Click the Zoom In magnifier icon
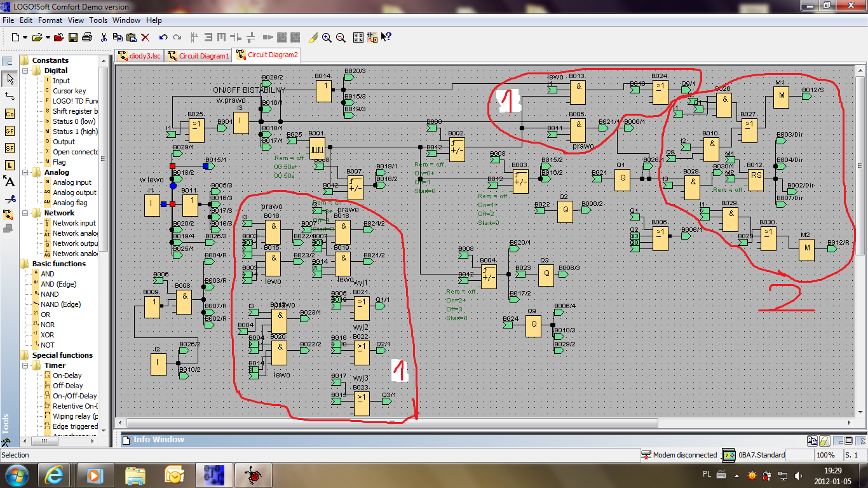The width and height of the screenshot is (868, 488). 327,37
